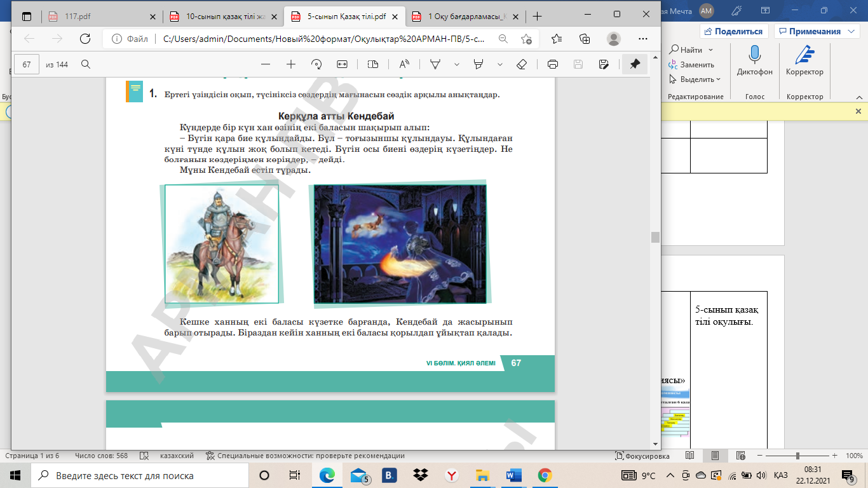Viewport: 868px width, 488px height.
Task: Select the PDF Erase tool
Action: (x=522, y=64)
